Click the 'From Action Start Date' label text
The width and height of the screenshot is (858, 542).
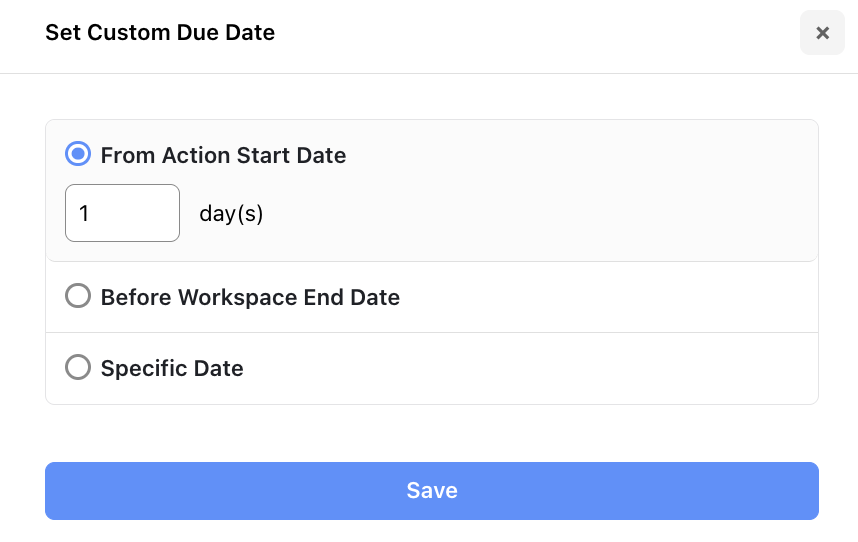[223, 155]
